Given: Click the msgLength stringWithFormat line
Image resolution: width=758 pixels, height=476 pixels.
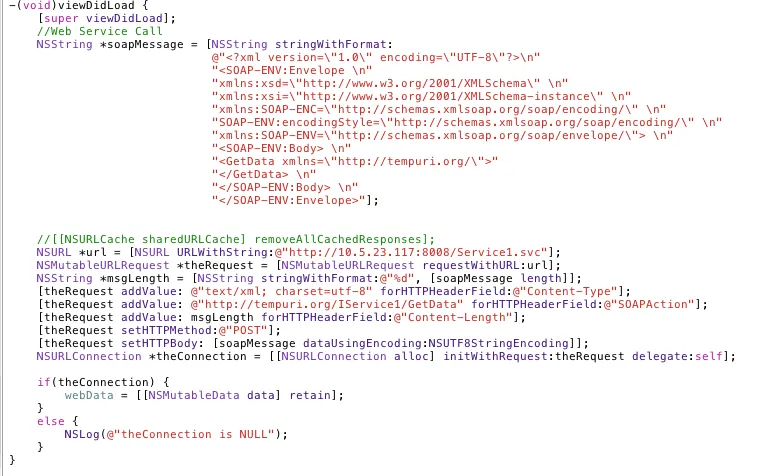Looking at the screenshot, I should point(309,278).
